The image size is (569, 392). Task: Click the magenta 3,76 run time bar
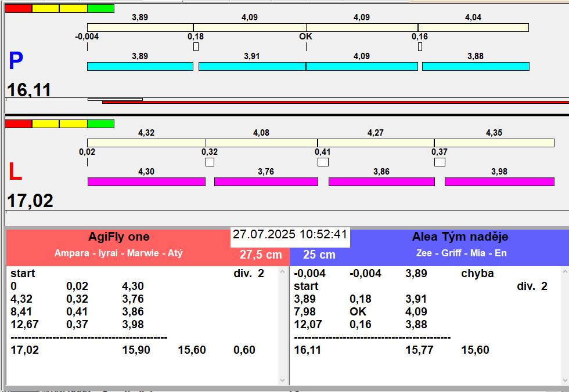click(266, 182)
